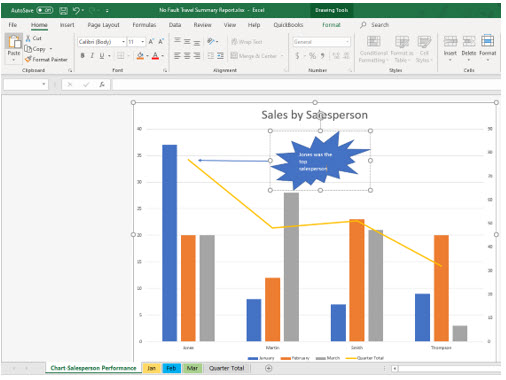Switch to the Formulas tab

coord(144,25)
